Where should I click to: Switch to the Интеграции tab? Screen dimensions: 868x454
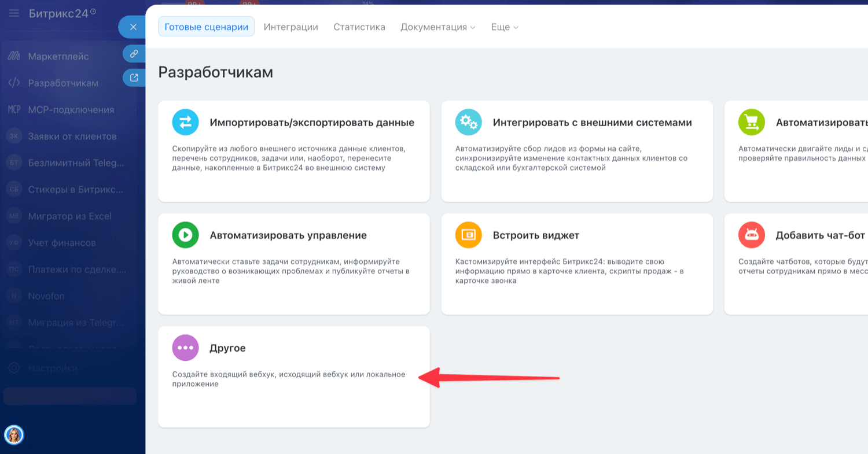coord(291,27)
